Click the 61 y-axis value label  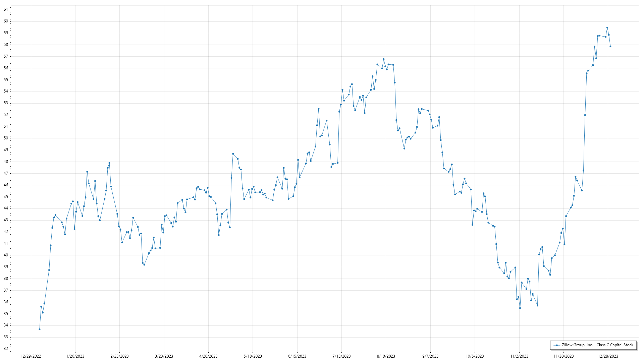pyautogui.click(x=6, y=9)
